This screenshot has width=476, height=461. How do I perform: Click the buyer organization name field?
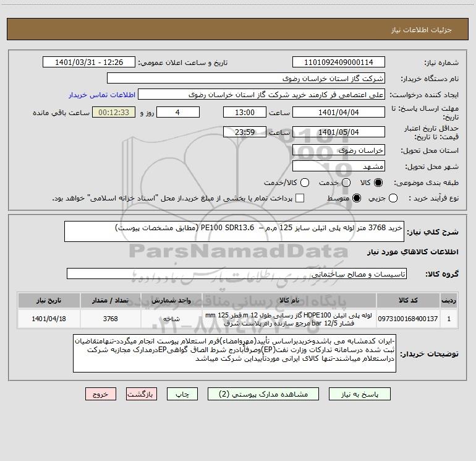click(246, 79)
